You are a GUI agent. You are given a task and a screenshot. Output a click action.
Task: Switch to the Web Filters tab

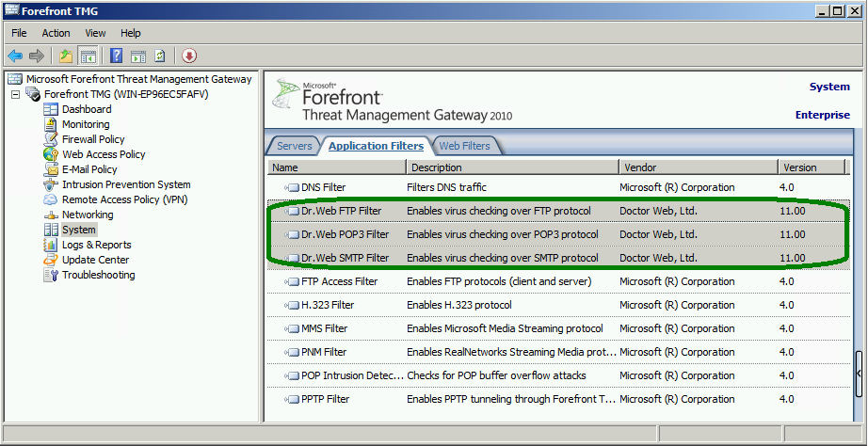[x=464, y=146]
